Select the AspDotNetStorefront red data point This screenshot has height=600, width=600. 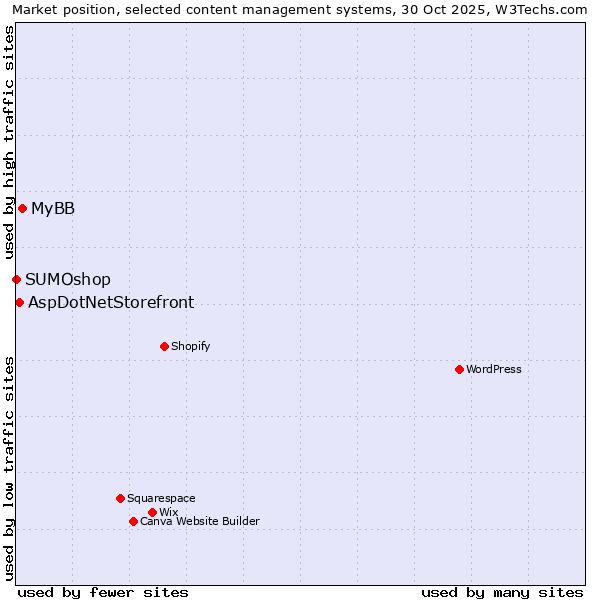point(19,302)
